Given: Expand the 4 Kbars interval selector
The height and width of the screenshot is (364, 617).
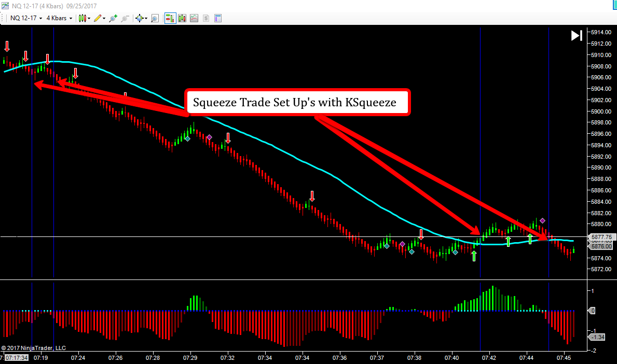Looking at the screenshot, I should coord(59,18).
